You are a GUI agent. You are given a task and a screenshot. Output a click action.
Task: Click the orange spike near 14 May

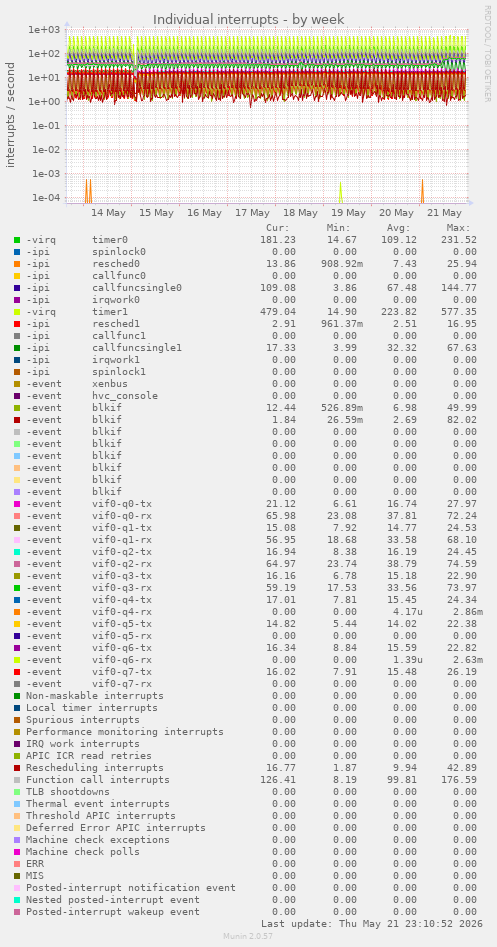click(x=89, y=191)
